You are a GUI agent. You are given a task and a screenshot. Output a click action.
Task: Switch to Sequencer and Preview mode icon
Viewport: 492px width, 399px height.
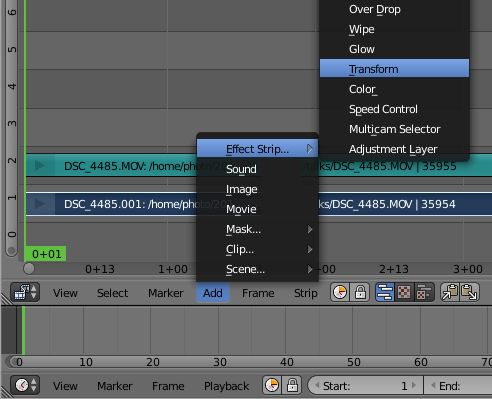coord(424,292)
